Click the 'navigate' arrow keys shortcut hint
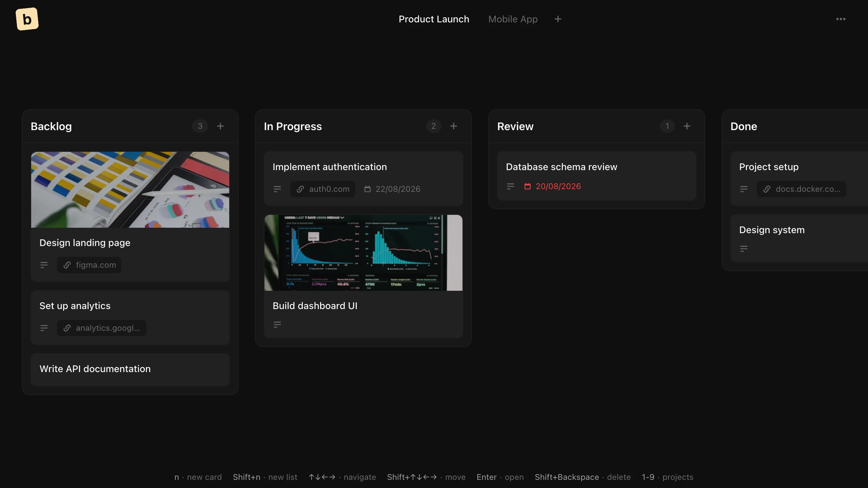868x488 pixels. tap(342, 477)
